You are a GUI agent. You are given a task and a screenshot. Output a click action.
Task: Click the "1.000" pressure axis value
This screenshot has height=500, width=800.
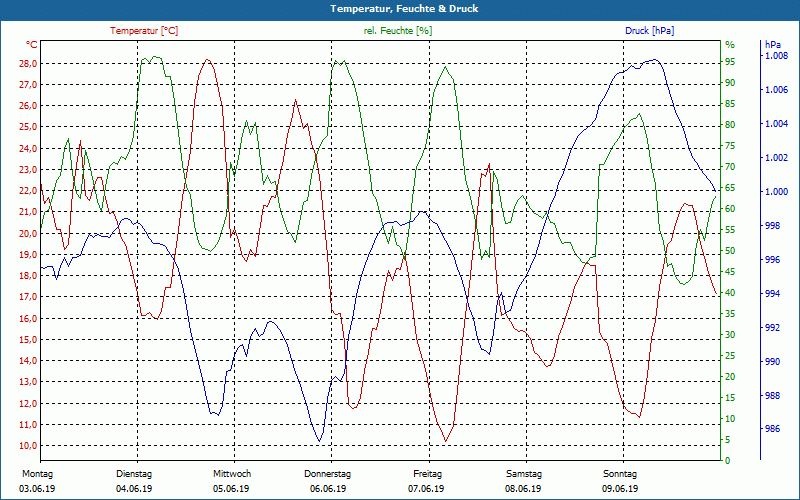coord(777,192)
